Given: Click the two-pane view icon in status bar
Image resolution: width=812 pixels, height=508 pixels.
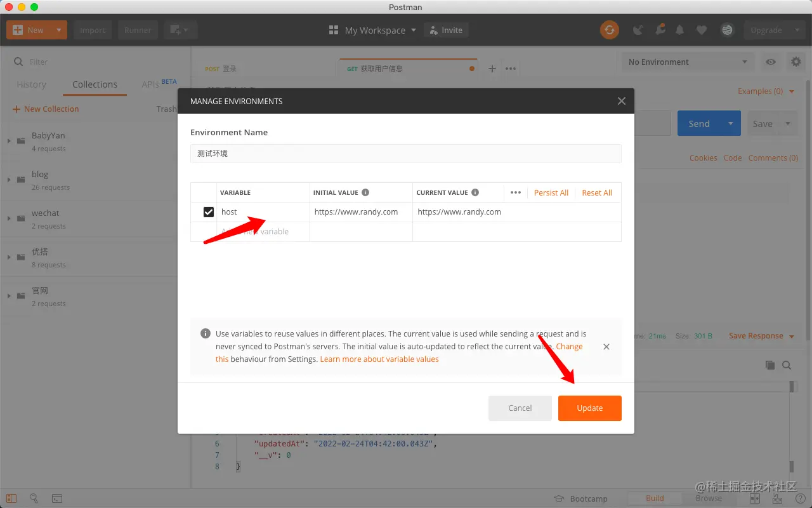Looking at the screenshot, I should pyautogui.click(x=755, y=498).
